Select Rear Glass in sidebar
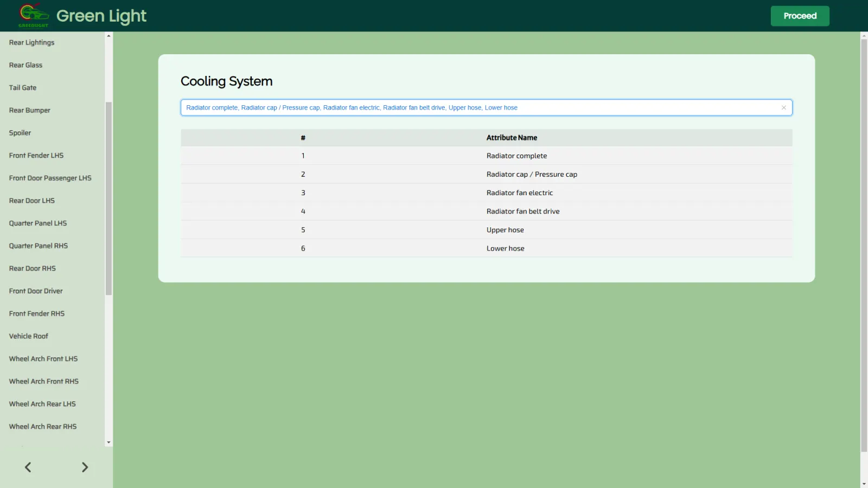 coord(25,65)
